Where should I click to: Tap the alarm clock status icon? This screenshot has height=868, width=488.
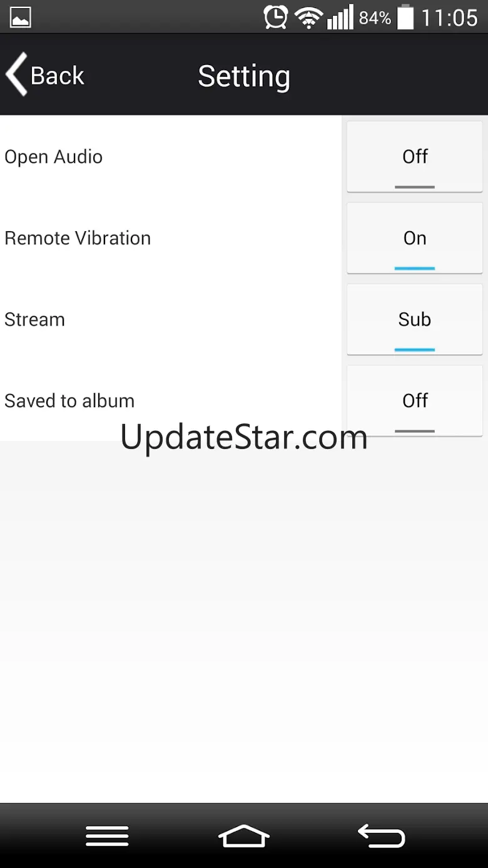[x=275, y=17]
